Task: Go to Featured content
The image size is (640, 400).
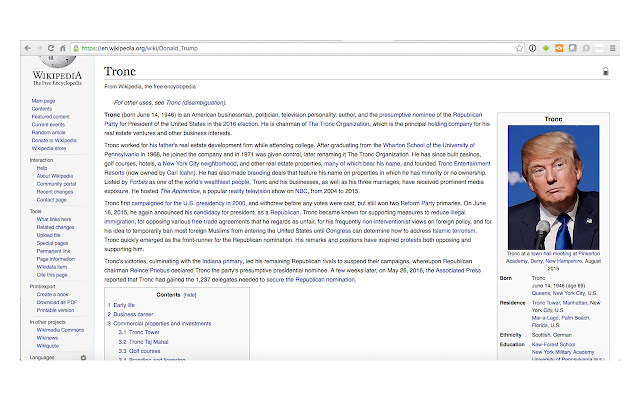Action: pyautogui.click(x=51, y=117)
